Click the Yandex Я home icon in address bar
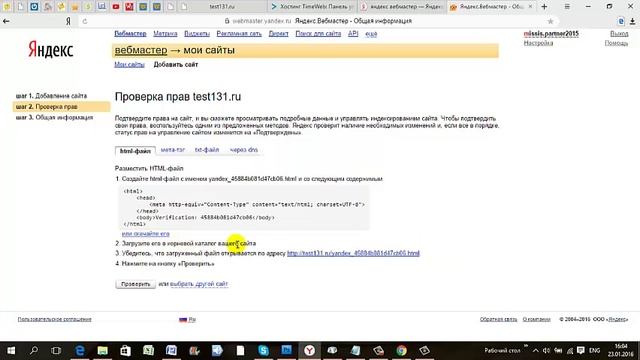Viewport: 640px width, 360px height. click(x=68, y=21)
